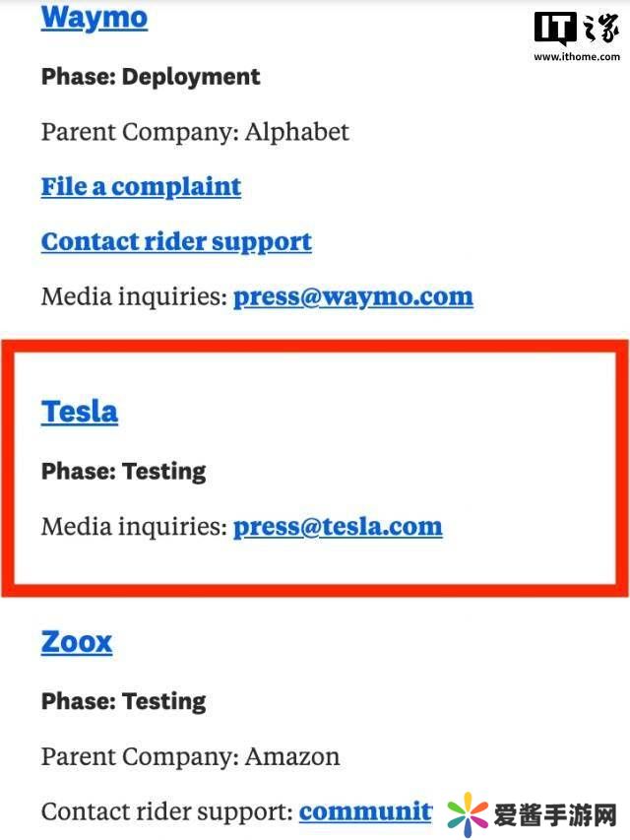Click Zoox's Contact rider support label
The width and height of the screenshot is (630, 840).
167,812
